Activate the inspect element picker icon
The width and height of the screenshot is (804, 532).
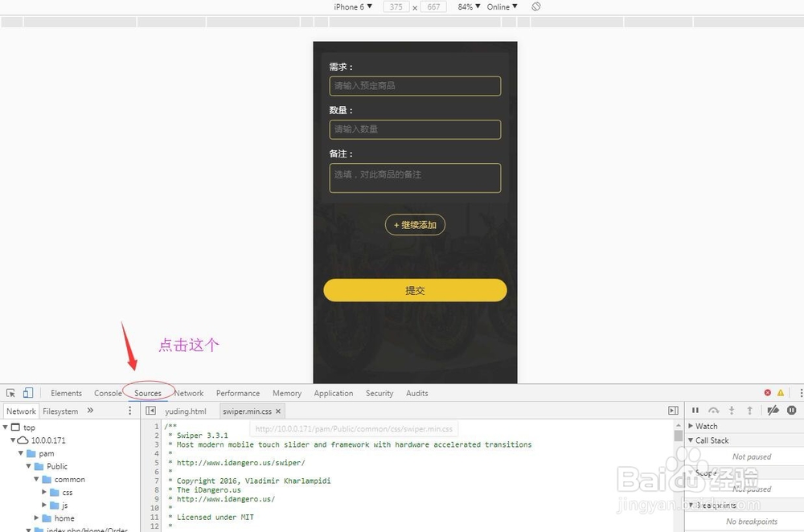coord(10,393)
